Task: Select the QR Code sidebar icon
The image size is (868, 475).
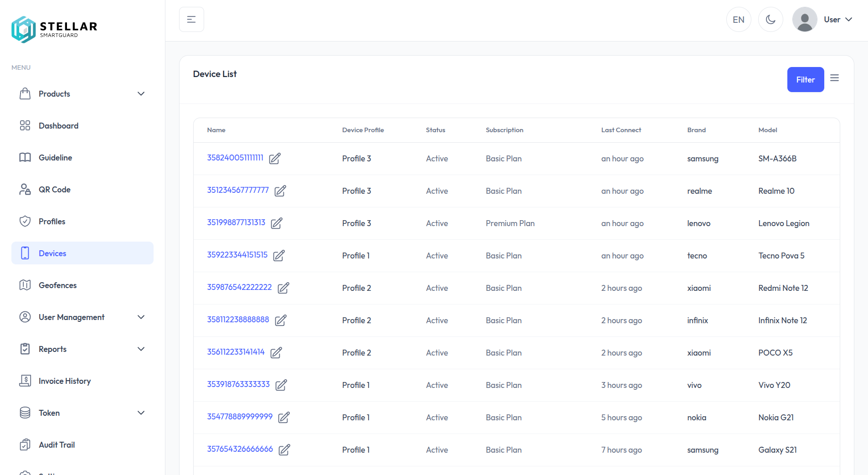Action: click(x=26, y=189)
